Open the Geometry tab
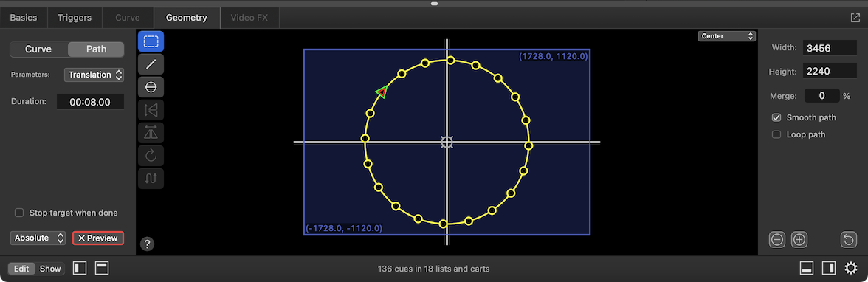Viewport: 868px width, 282px height. point(187,18)
